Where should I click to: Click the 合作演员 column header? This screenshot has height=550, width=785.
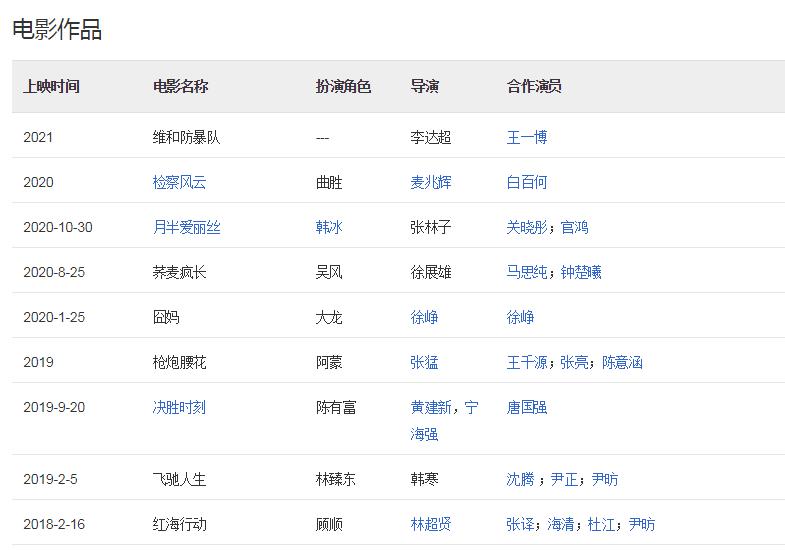534,86
